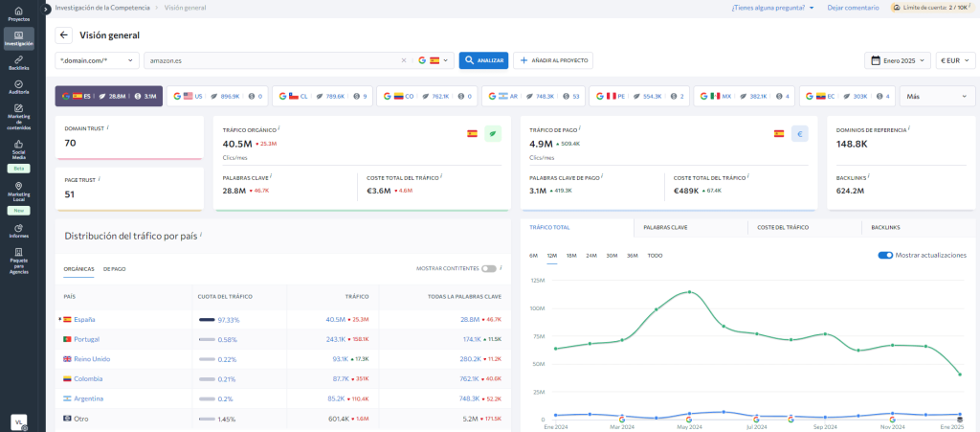This screenshot has height=432, width=980.
Task: Select the US country database tab
Action: [x=218, y=97]
